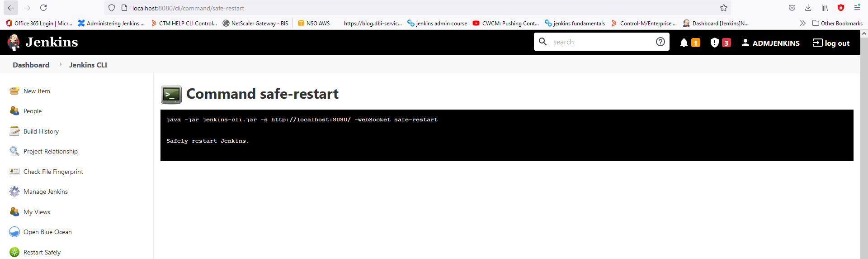Click the Restart Safely green icon
868x259 pixels.
pyautogui.click(x=14, y=252)
